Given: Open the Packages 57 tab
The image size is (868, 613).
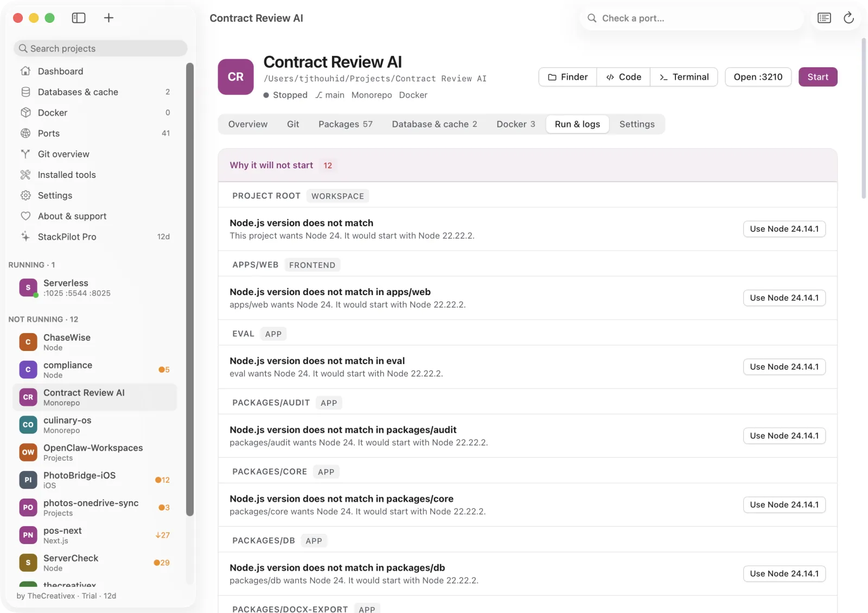Looking at the screenshot, I should 346,124.
